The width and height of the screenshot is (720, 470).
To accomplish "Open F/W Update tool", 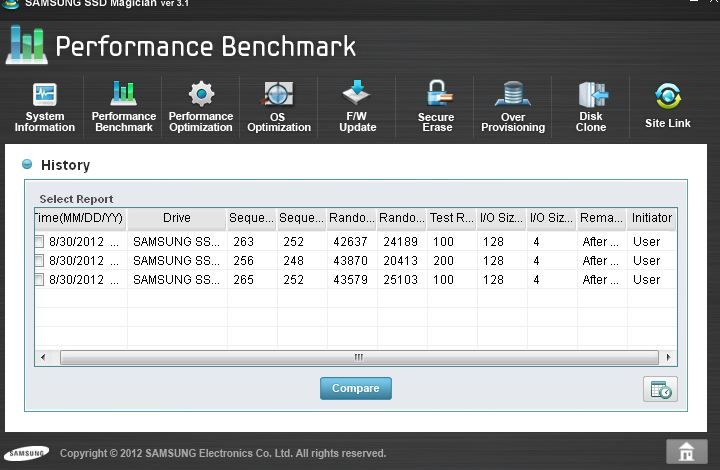I will tap(357, 107).
